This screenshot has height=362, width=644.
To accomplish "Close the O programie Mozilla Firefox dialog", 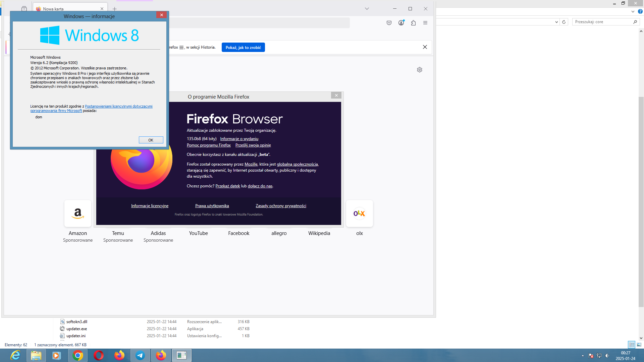I will click(x=336, y=96).
